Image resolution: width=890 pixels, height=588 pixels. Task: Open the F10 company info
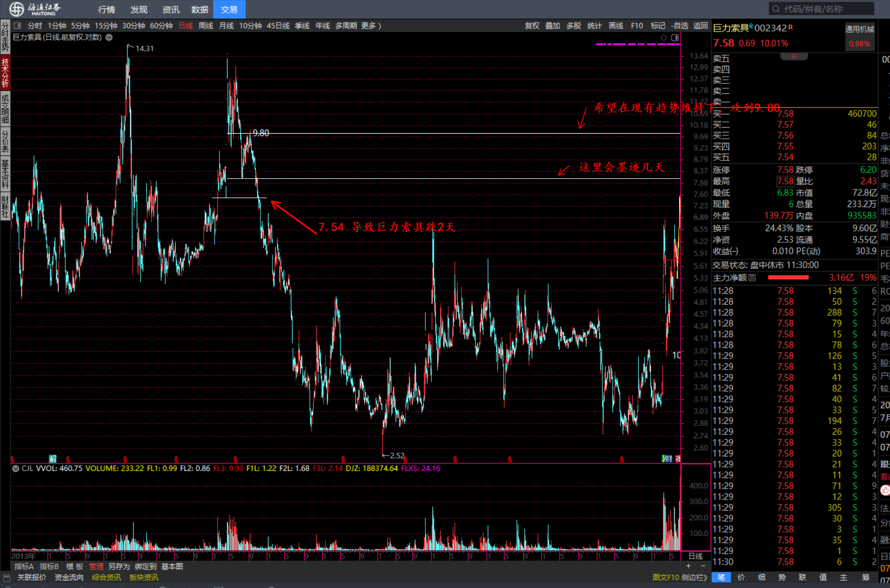(x=637, y=26)
